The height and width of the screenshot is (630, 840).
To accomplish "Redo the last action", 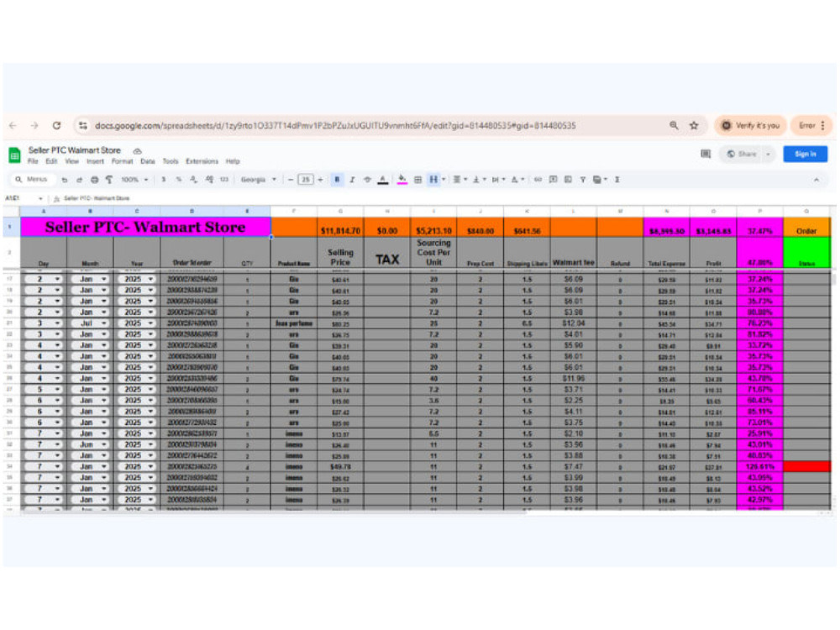I will coord(79,180).
